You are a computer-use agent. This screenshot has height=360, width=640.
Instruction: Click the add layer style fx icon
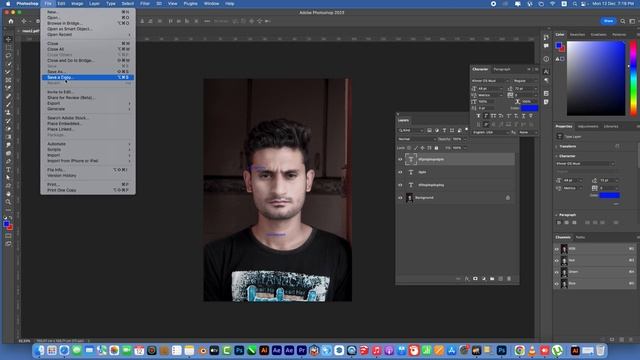click(x=467, y=279)
